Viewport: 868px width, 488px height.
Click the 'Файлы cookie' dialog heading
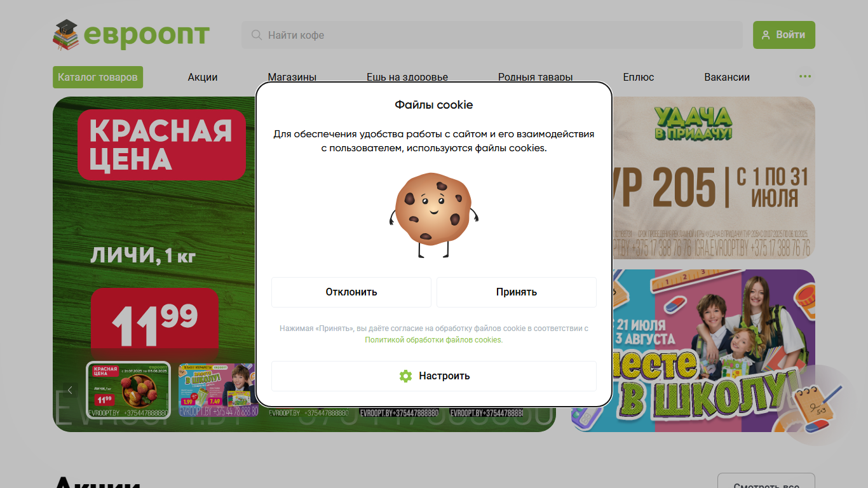point(434,105)
